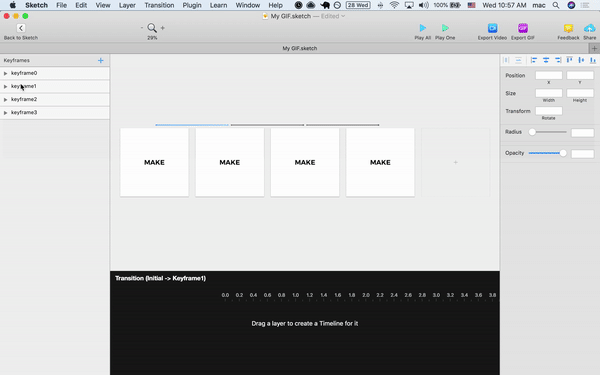Adjust the Radius slider
Screen dimensions: 600x375
coord(548,132)
